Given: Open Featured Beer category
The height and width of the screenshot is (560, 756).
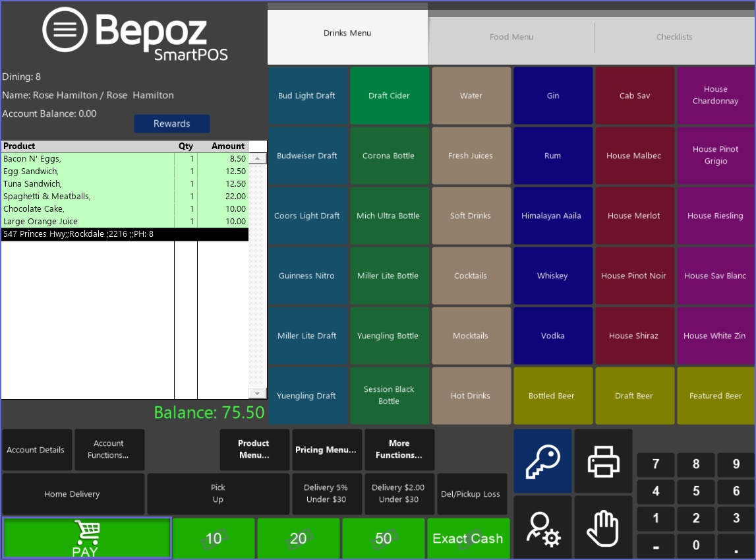Looking at the screenshot, I should (716, 396).
